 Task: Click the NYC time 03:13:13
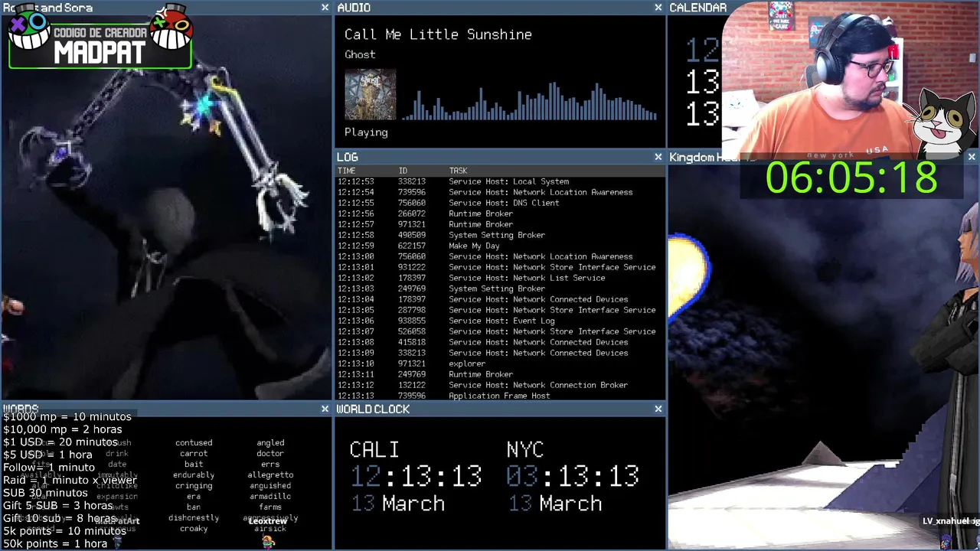[572, 476]
